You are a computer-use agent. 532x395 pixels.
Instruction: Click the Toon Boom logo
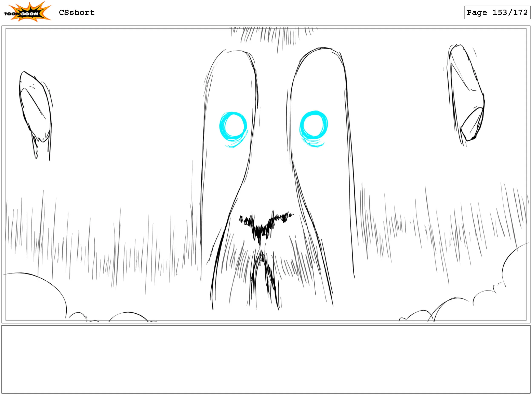27,12
